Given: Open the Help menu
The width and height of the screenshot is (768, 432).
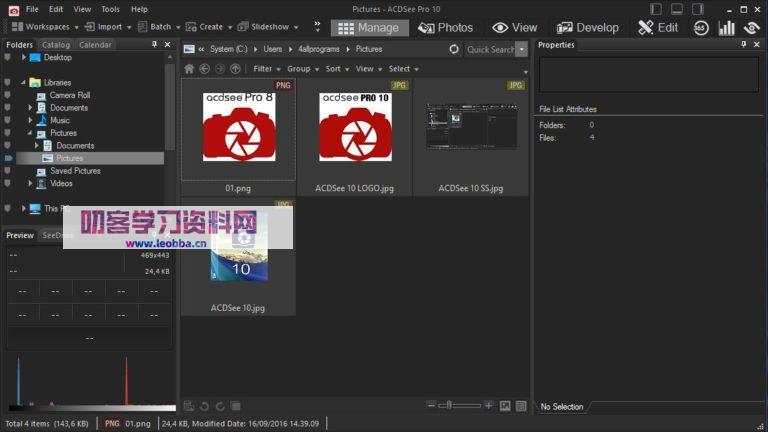Looking at the screenshot, I should [x=139, y=9].
